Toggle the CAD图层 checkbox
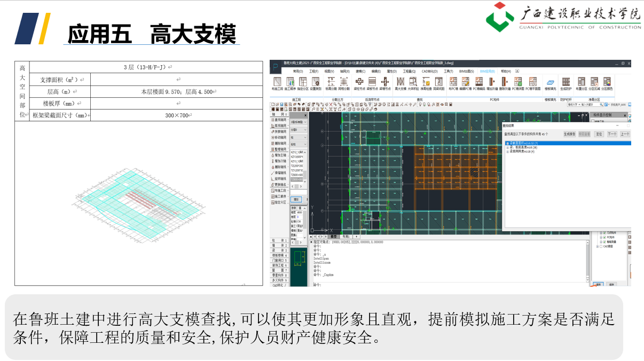The image size is (644, 361). (x=601, y=246)
